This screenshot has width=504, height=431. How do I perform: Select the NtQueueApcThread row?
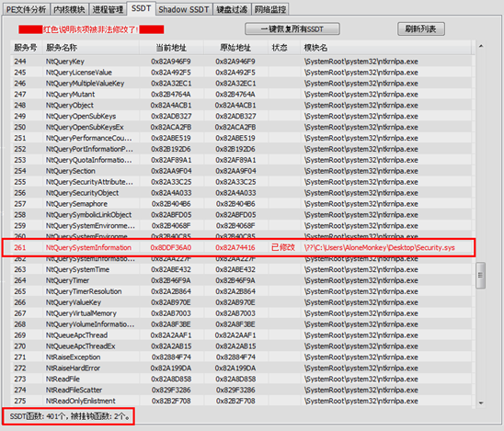[241, 335]
